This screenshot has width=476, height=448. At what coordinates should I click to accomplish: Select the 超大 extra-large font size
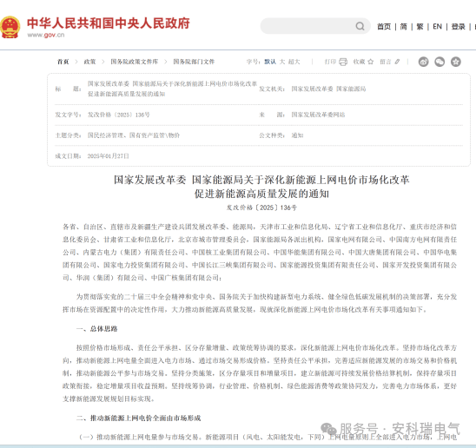tap(294, 62)
